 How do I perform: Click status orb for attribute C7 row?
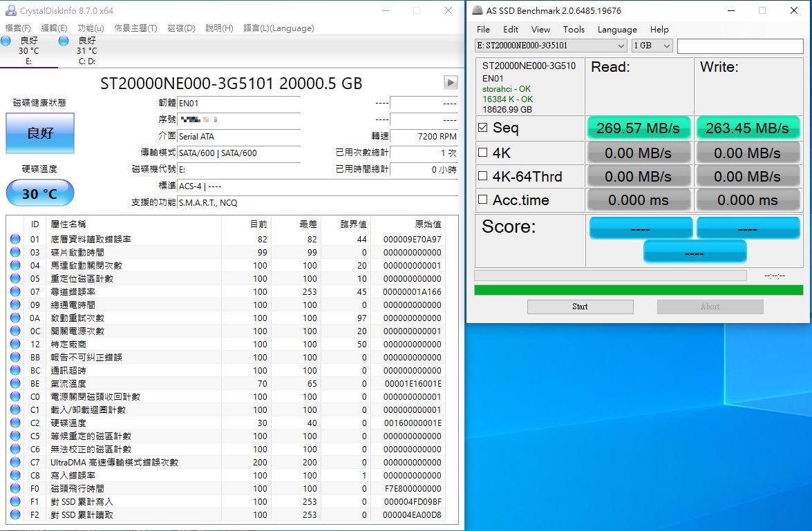tap(15, 462)
